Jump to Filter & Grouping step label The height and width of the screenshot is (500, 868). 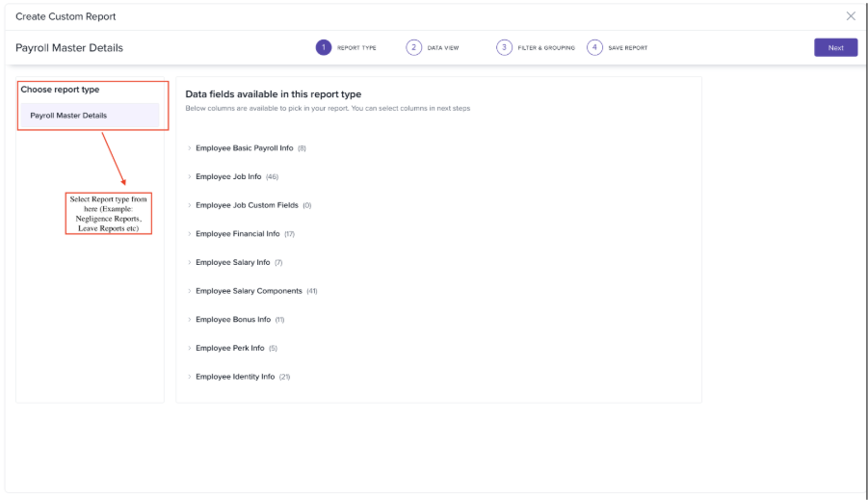546,48
